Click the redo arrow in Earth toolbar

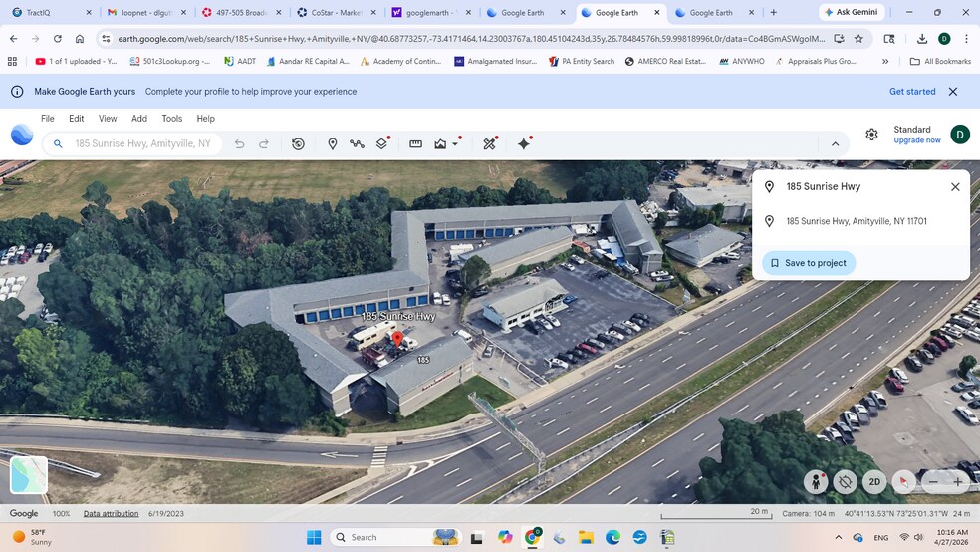pyautogui.click(x=264, y=143)
